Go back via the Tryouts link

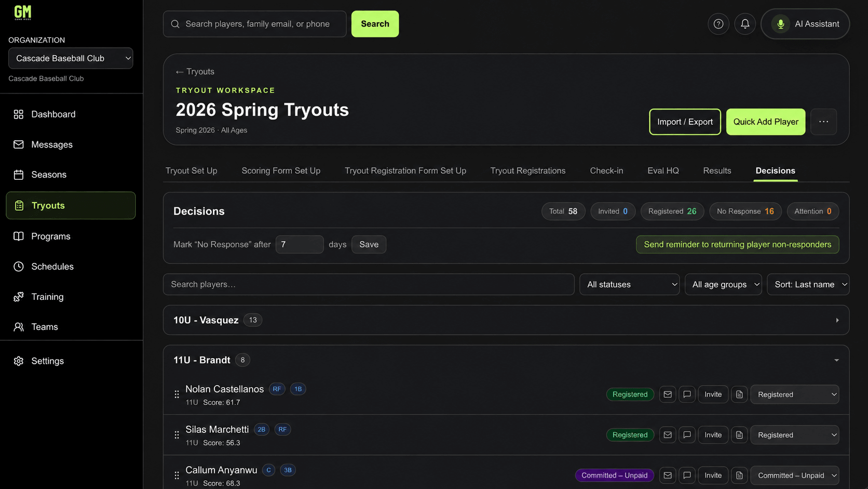click(x=195, y=72)
